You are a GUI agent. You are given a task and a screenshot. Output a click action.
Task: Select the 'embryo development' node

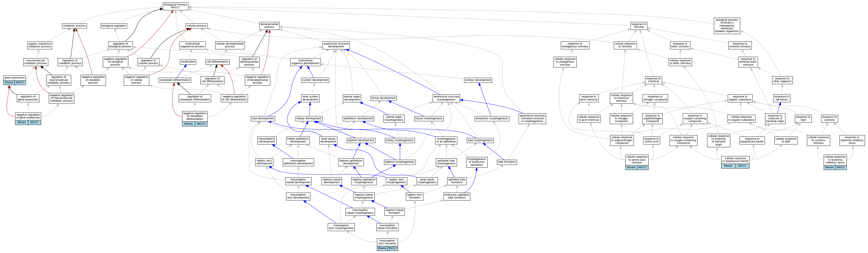(478, 80)
